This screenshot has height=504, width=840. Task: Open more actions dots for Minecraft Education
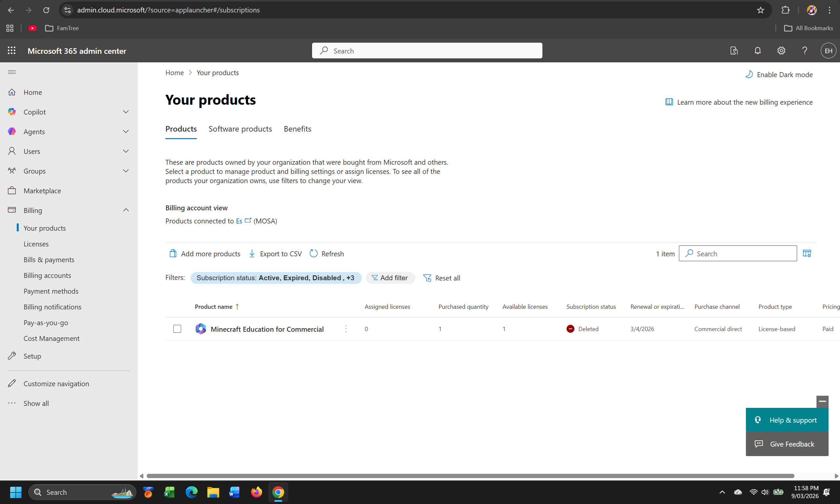point(346,329)
